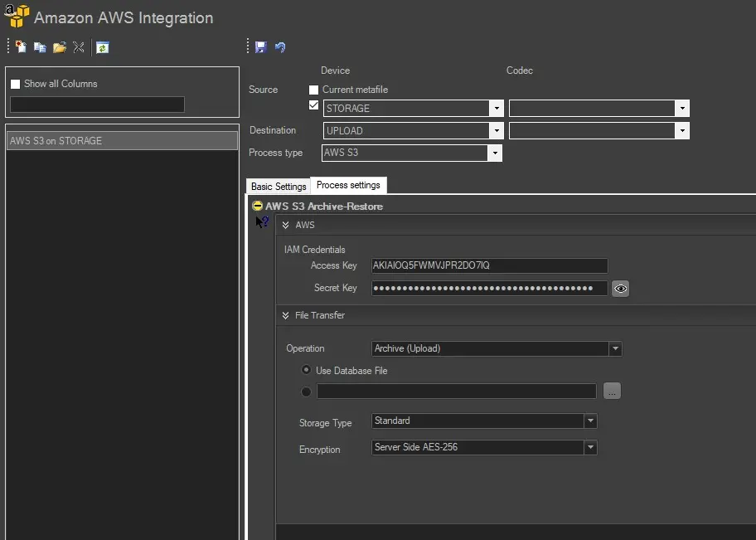756x540 pixels.
Task: Click the Refresh toolbar icon
Action: 102,47
